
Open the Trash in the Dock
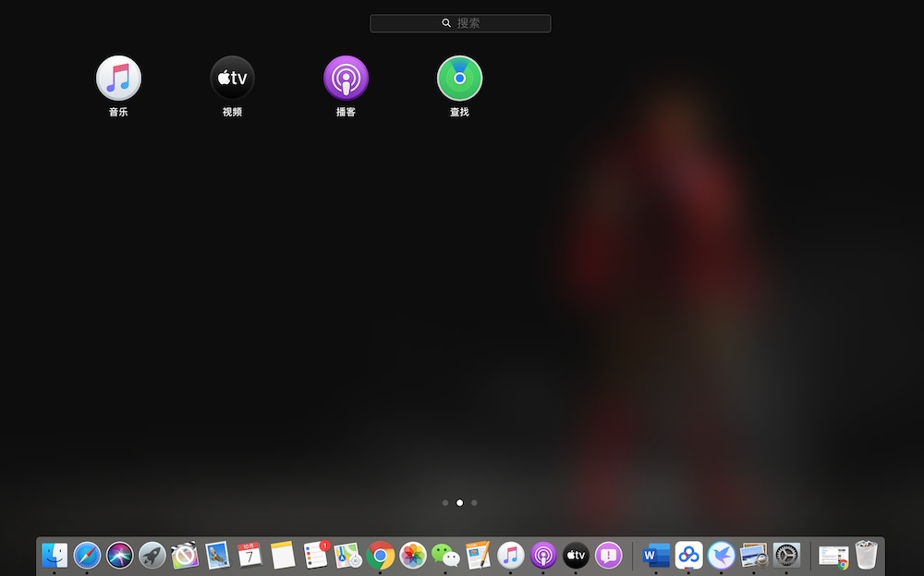click(x=866, y=555)
